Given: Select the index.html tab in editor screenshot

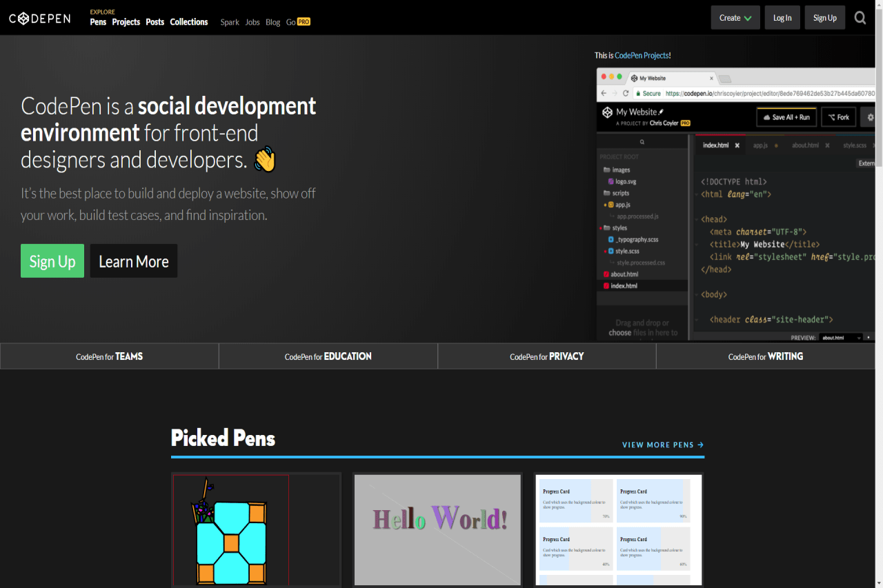Looking at the screenshot, I should (715, 145).
